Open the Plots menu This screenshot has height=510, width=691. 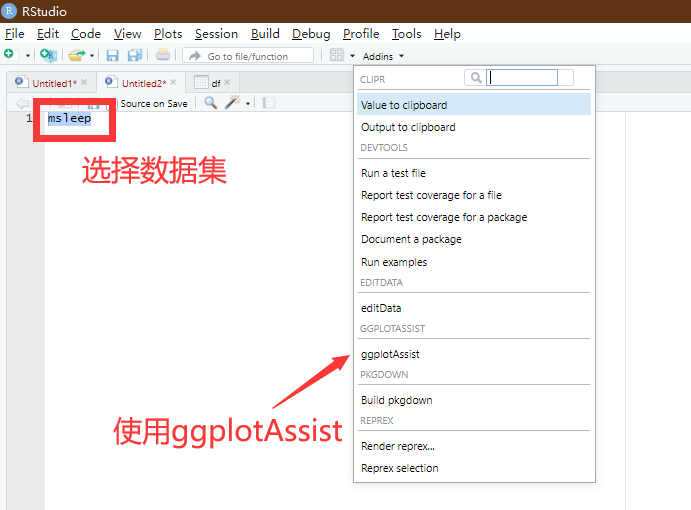point(168,34)
